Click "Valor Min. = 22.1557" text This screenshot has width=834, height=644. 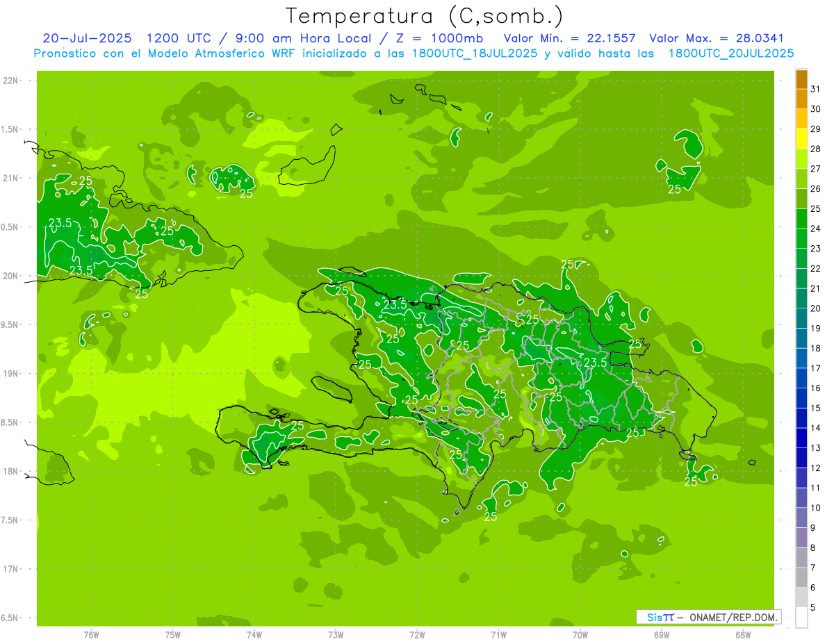(569, 38)
